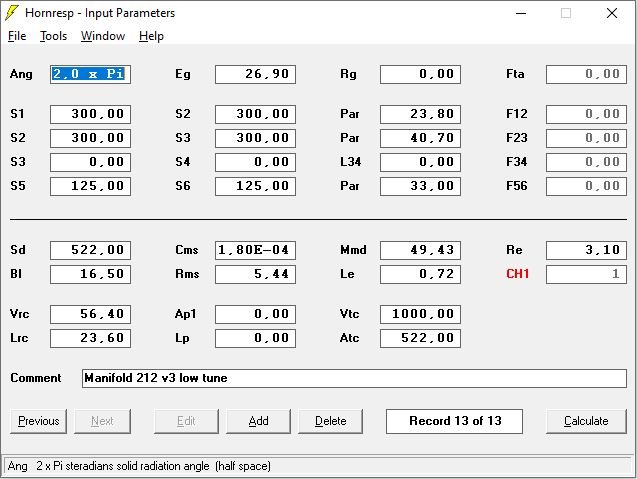The image size is (637, 479).
Task: Click the Lrc field with 23,60
Action: click(90, 338)
